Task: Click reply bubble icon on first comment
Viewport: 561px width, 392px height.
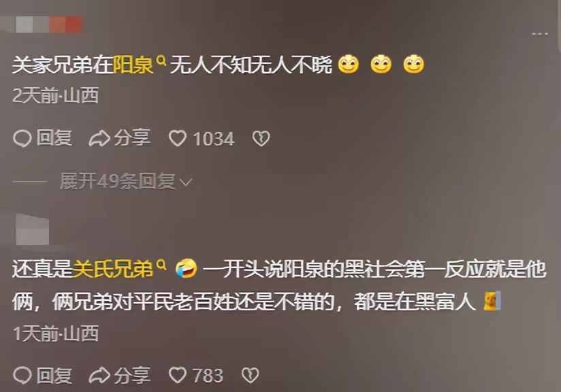Action: (x=22, y=138)
